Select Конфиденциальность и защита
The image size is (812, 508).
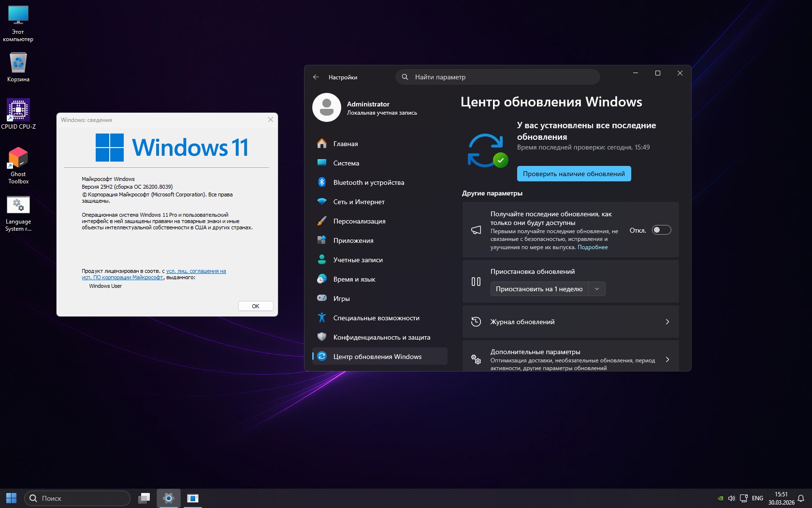pyautogui.click(x=382, y=337)
